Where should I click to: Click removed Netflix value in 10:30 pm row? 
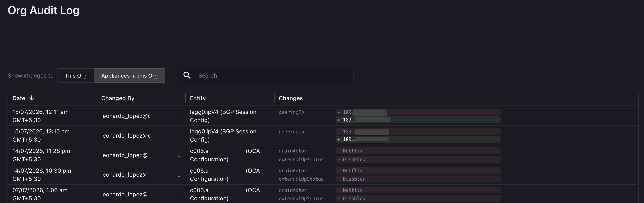pos(418,171)
